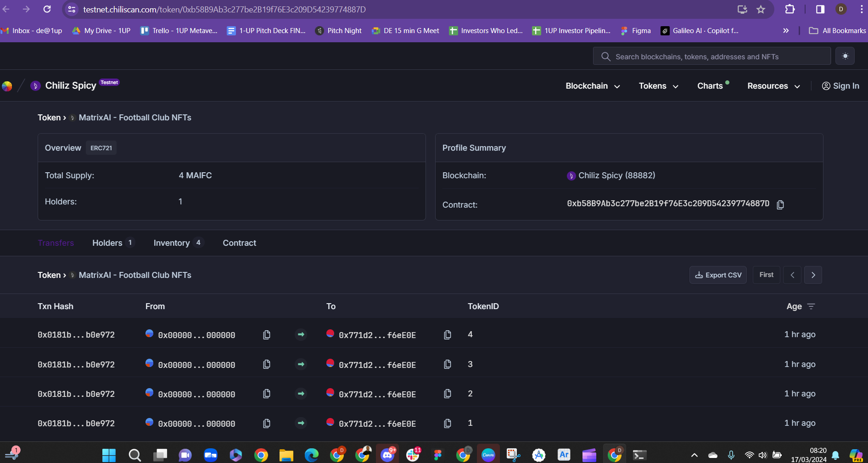Viewport: 868px width, 463px height.
Task: Go to the previous page arrow
Action: click(x=792, y=275)
